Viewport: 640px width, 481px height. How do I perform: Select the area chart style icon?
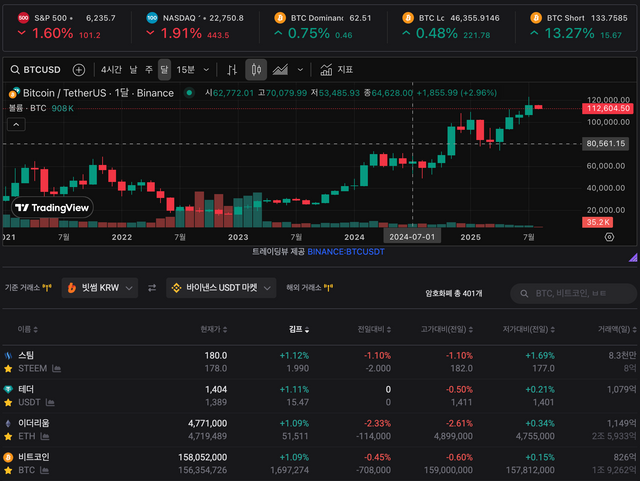tap(280, 70)
